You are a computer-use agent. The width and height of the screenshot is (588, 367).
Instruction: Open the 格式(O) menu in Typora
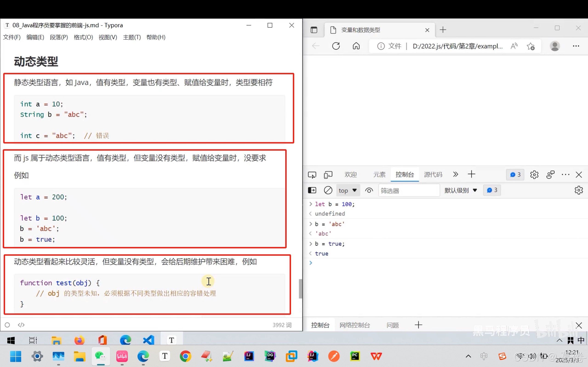(x=83, y=37)
